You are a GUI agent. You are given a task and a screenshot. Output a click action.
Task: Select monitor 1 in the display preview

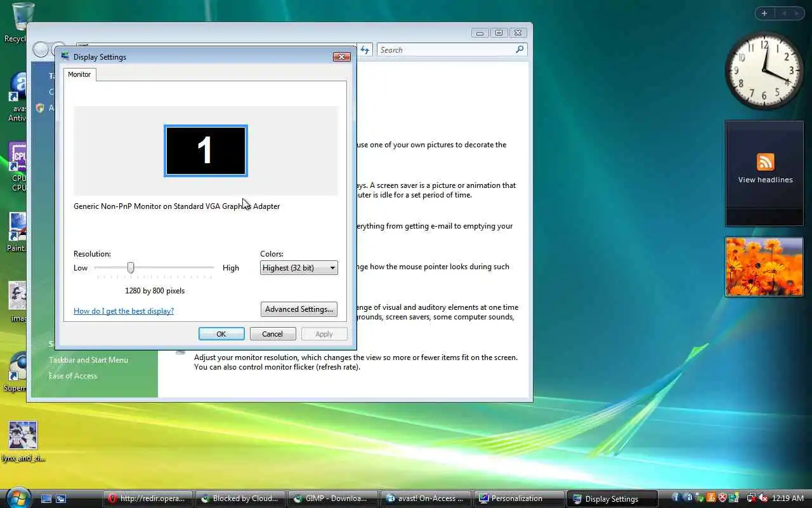click(x=206, y=151)
